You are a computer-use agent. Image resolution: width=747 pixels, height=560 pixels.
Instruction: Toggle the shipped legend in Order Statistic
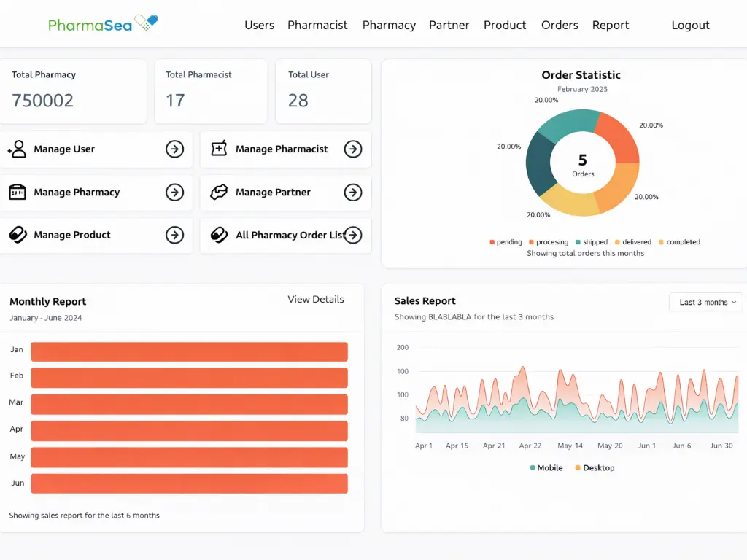click(592, 241)
